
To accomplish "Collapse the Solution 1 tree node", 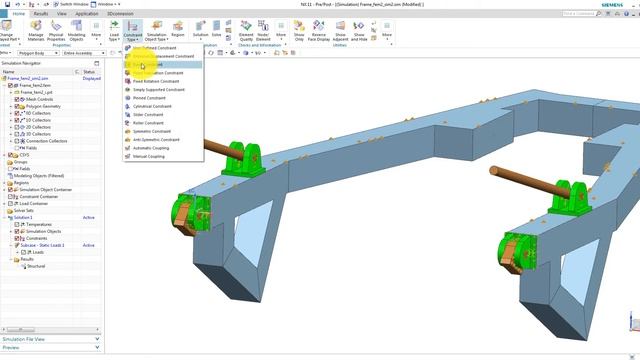I will click(x=4, y=217).
